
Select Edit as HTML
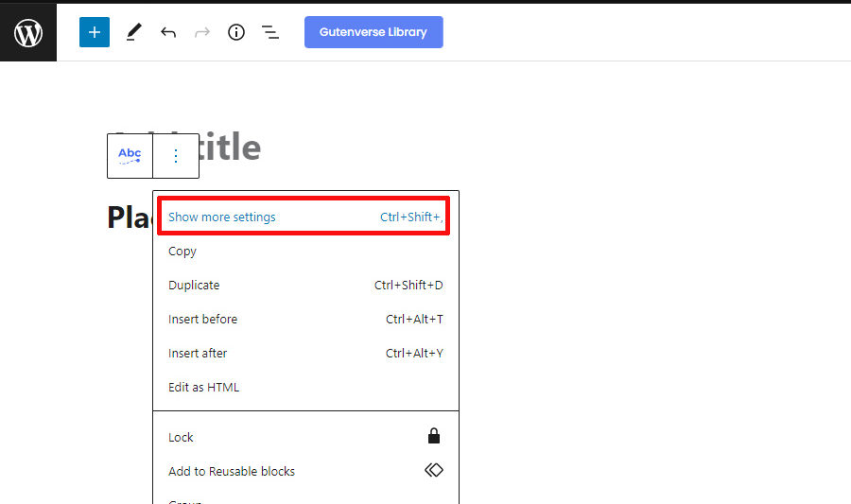tap(305, 387)
